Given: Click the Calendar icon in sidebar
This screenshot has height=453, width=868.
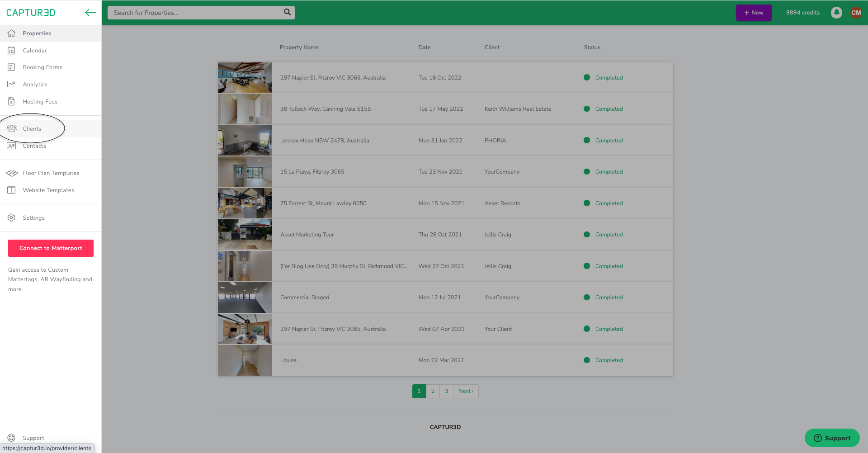Looking at the screenshot, I should coord(11,50).
